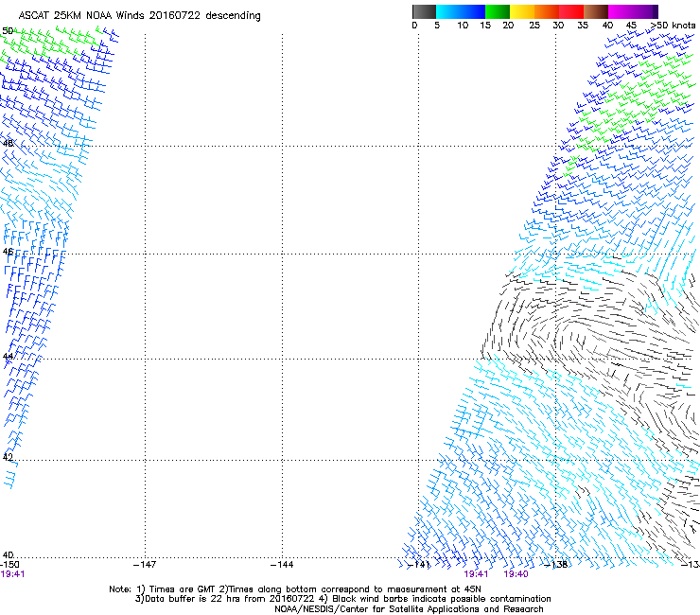The width and height of the screenshot is (700, 615).
Task: Click the cyan-blue 5-15 knots legend segment
Action: coord(461,11)
